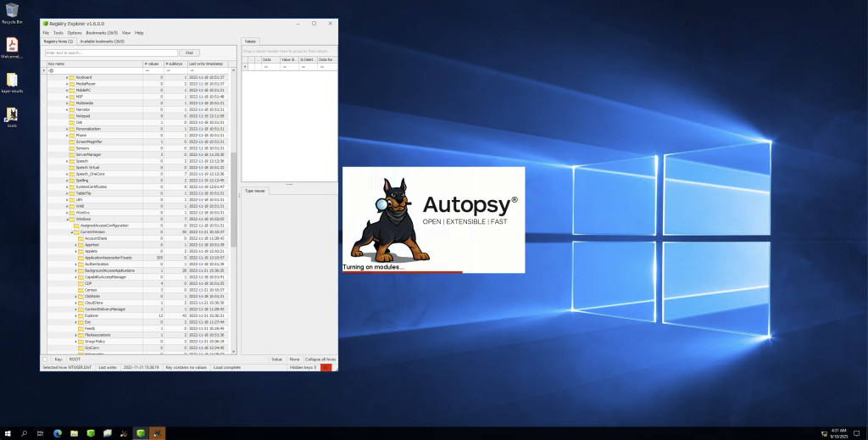Click the Registry Explorer title bar app icon
Image resolution: width=868 pixels, height=440 pixels.
(46, 24)
